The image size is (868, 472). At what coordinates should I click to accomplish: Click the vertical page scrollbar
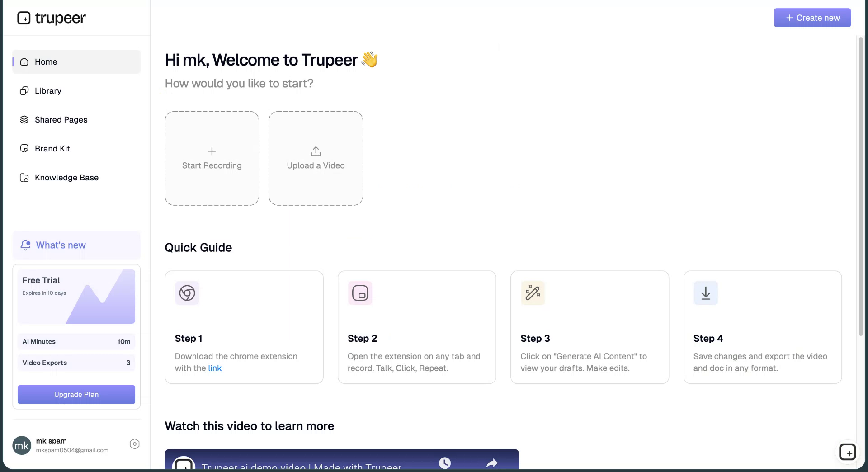tap(861, 185)
